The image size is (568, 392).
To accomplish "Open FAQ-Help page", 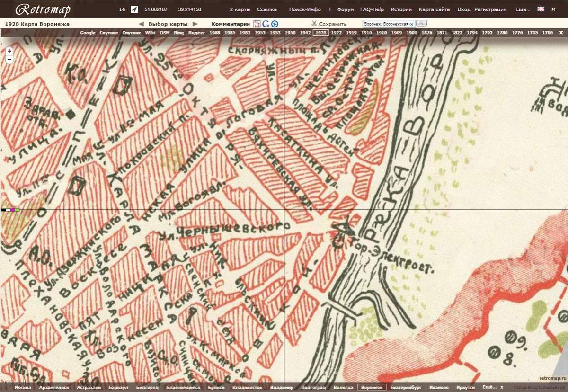I will (372, 9).
